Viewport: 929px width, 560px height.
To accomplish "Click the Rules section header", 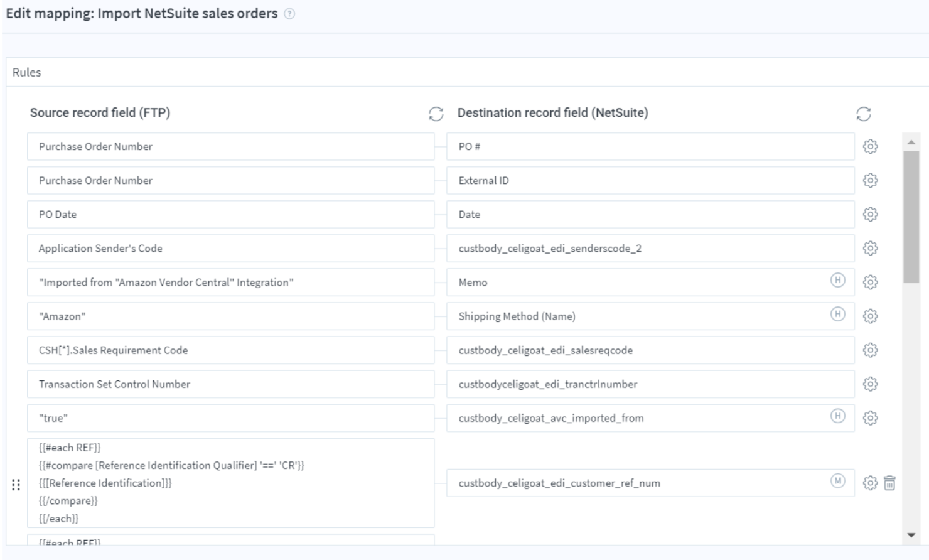I will tap(26, 72).
